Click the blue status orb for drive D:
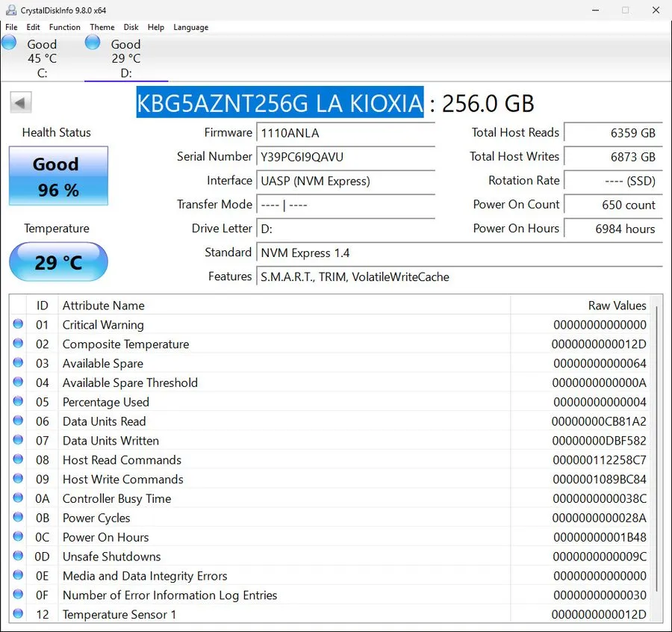Screen dimensions: 672x632 [x=92, y=43]
